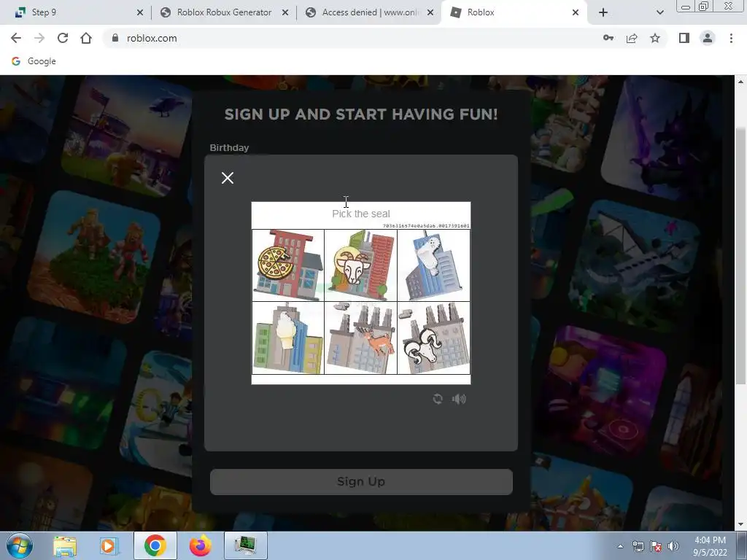
Task: Switch to the Access denied tab
Action: pyautogui.click(x=369, y=12)
